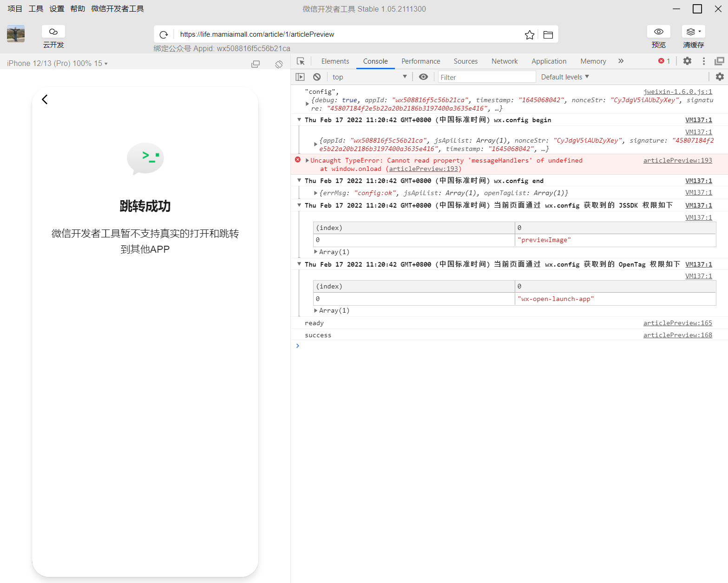Click the console Filter input field
This screenshot has height=583, width=728.
pos(487,77)
